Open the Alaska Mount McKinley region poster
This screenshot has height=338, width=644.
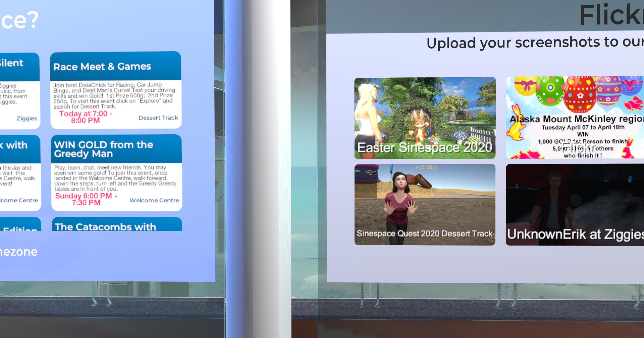pyautogui.click(x=575, y=117)
